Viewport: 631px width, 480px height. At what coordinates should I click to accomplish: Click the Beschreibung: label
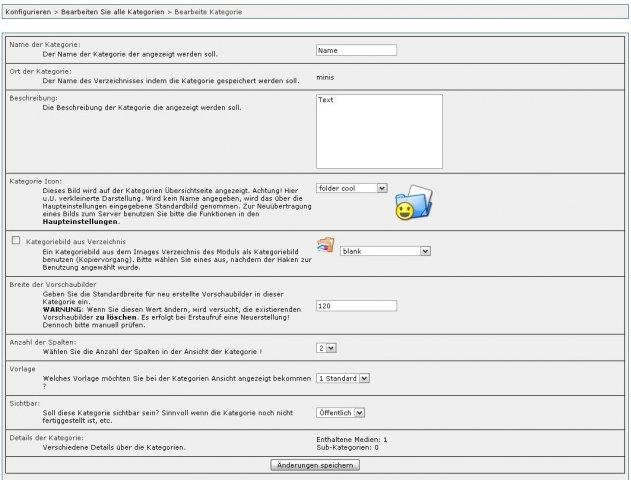33,98
